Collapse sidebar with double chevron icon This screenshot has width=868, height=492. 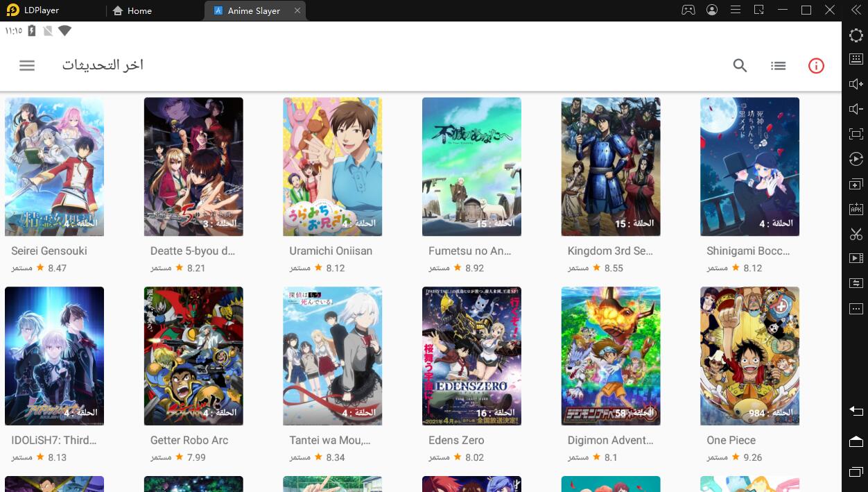click(856, 10)
